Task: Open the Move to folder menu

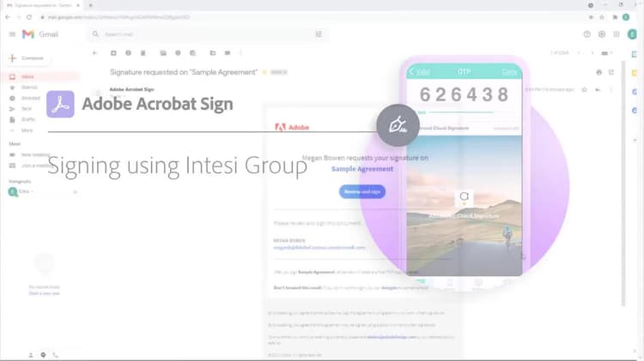Action: click(x=212, y=53)
